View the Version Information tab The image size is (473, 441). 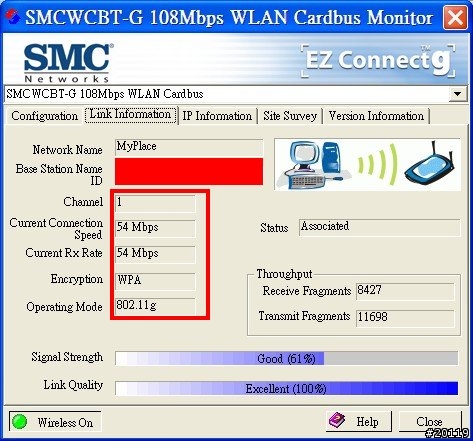(376, 116)
